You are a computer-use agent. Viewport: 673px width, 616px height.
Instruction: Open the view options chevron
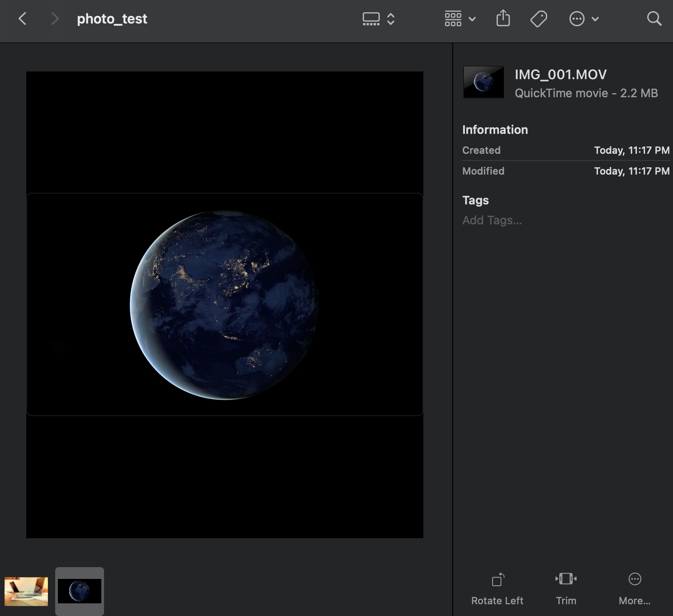click(x=390, y=19)
